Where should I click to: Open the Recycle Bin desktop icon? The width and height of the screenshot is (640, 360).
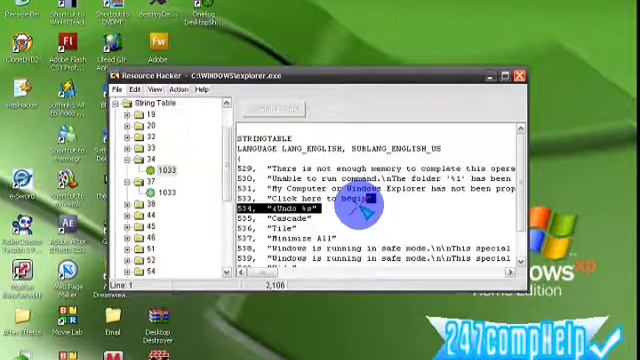tap(22, 8)
